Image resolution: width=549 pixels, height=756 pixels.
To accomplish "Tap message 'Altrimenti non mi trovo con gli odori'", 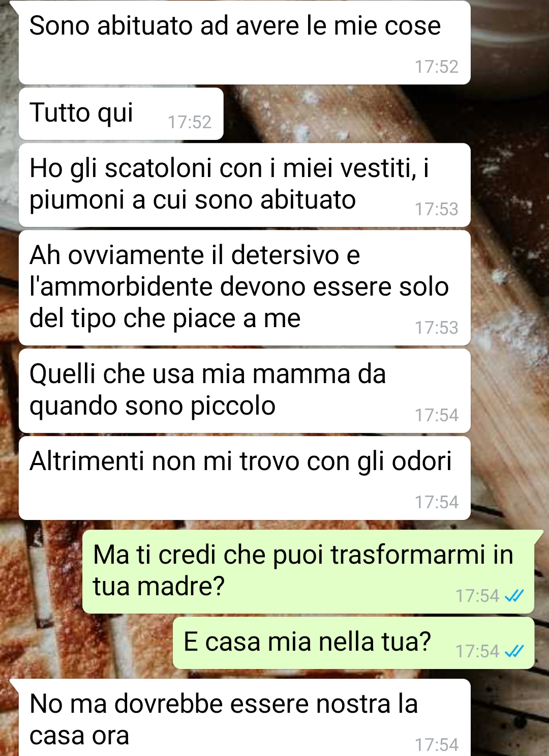I will [245, 478].
